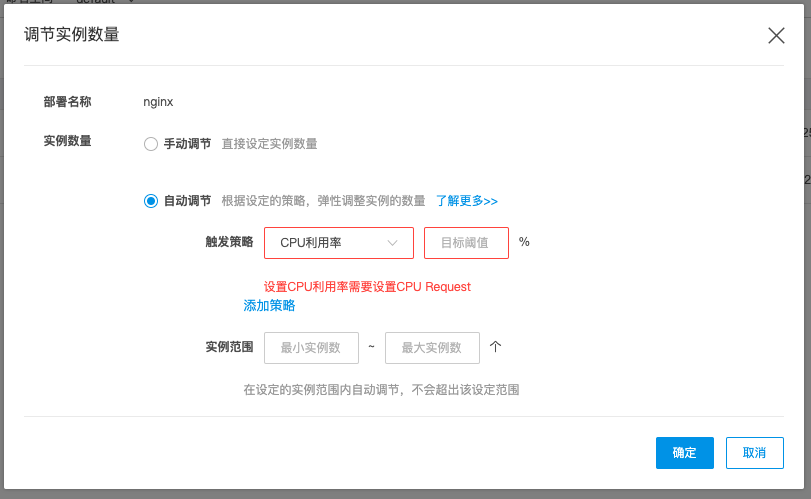The height and width of the screenshot is (499, 811).
Task: Select the 自动调节 radio option
Action: pos(151,201)
